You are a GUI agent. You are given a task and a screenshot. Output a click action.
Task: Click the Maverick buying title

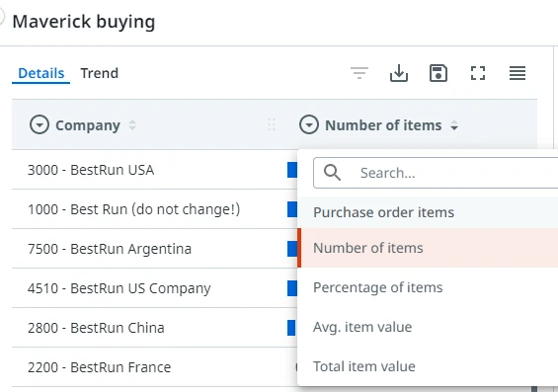(x=84, y=22)
